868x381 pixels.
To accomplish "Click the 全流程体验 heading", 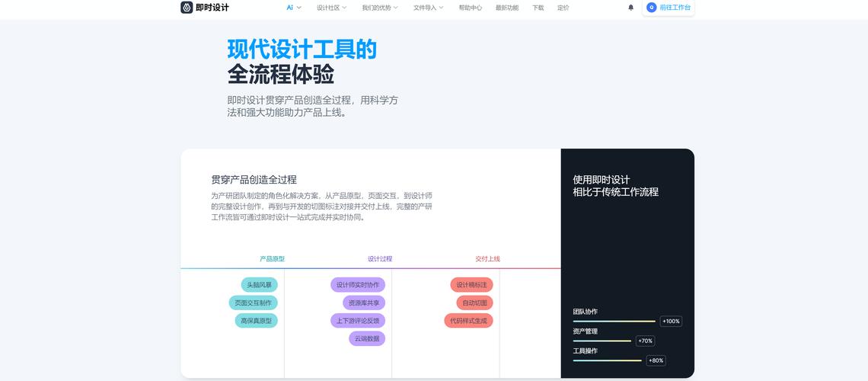I will click(281, 74).
